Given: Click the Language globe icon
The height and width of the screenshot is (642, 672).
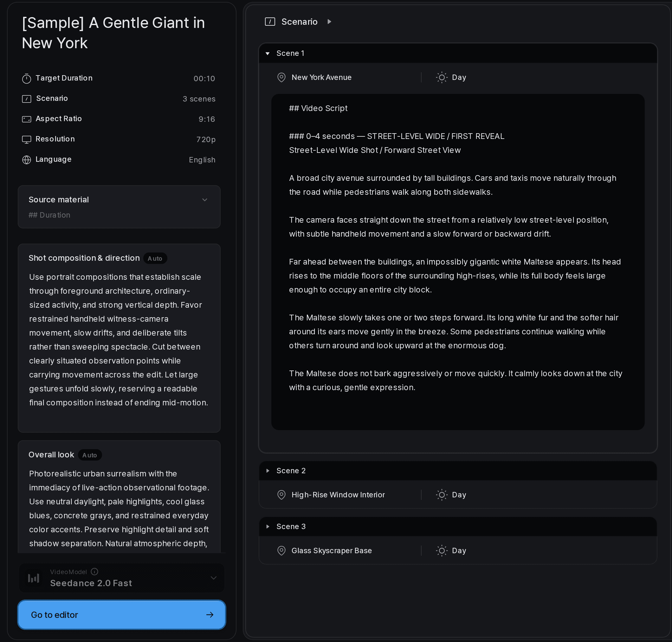Looking at the screenshot, I should [27, 160].
